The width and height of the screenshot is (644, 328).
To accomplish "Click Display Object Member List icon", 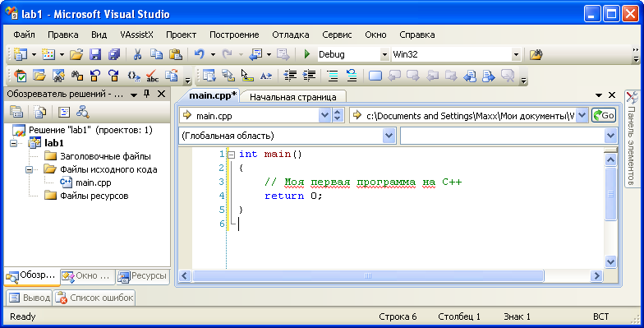I will click(x=209, y=76).
